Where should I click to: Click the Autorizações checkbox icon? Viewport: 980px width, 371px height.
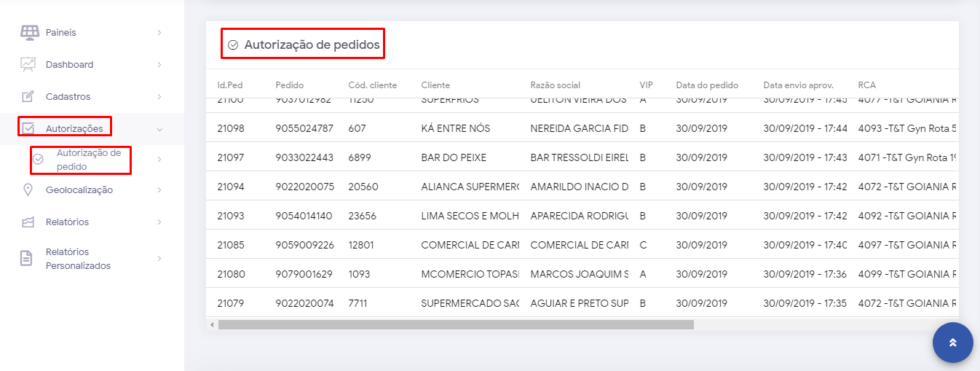pos(28,129)
